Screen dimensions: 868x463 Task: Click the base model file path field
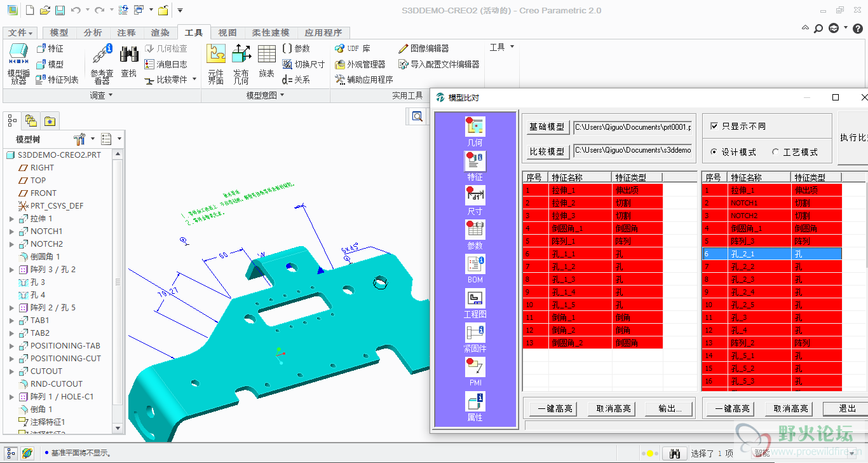(632, 127)
